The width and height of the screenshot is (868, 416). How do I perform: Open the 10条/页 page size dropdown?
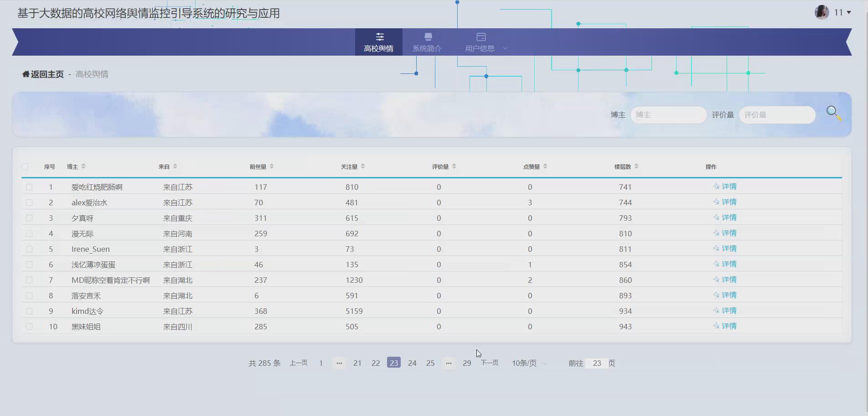(x=527, y=363)
